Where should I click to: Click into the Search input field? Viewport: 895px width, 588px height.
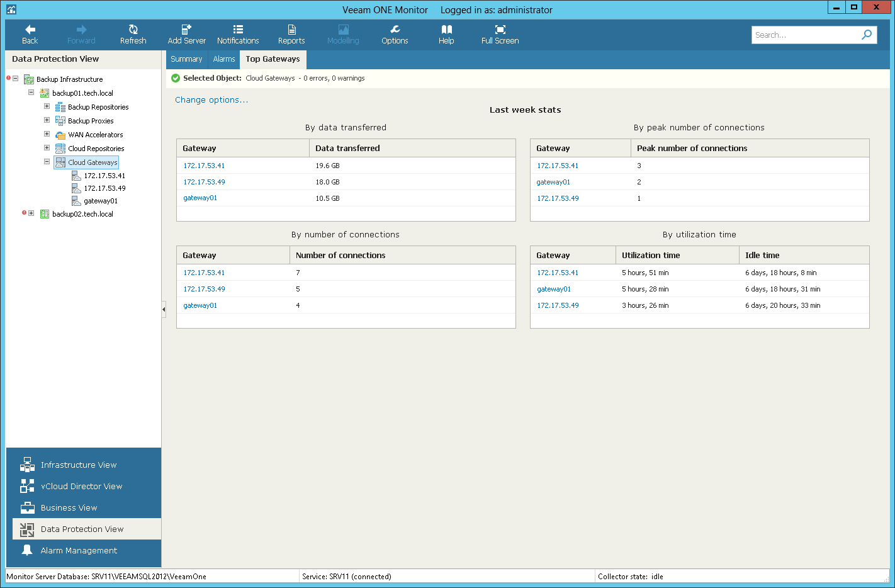[806, 35]
